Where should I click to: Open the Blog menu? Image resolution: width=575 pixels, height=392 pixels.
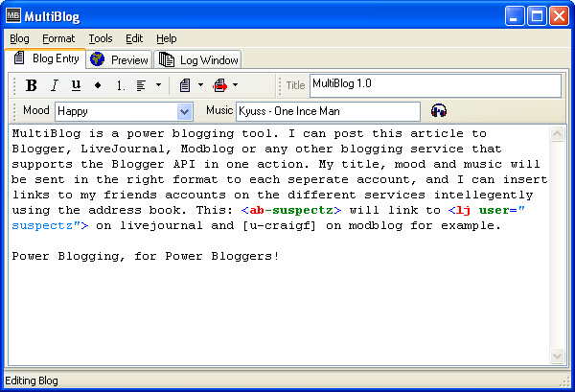click(x=19, y=38)
